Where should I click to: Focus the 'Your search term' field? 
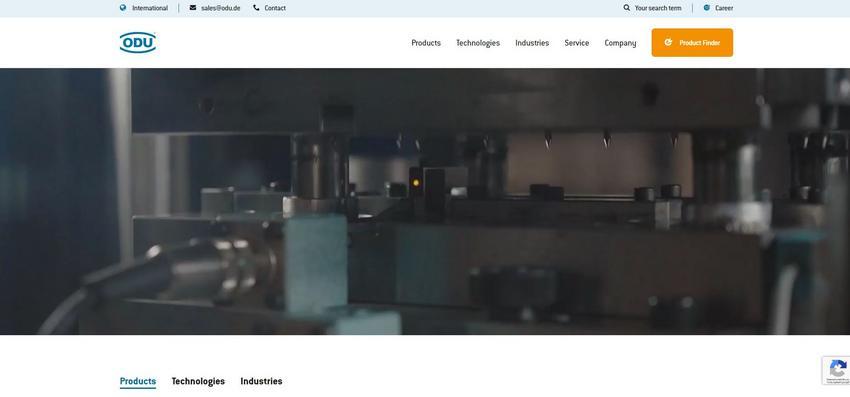(x=658, y=8)
